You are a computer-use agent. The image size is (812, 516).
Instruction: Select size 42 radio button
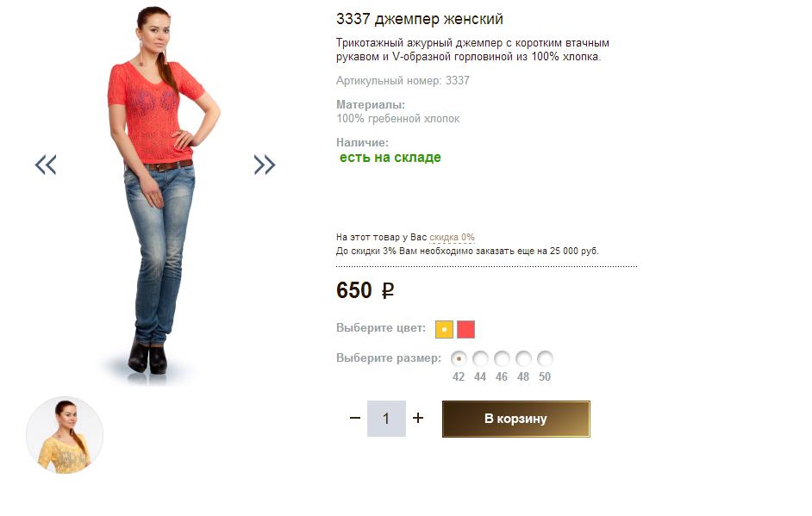pos(459,358)
